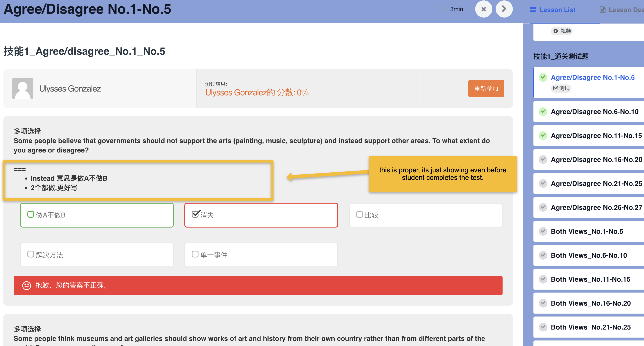Open Agree/Disagree No.11-No.15 lesson
Image resolution: width=644 pixels, height=346 pixels.
pos(596,136)
